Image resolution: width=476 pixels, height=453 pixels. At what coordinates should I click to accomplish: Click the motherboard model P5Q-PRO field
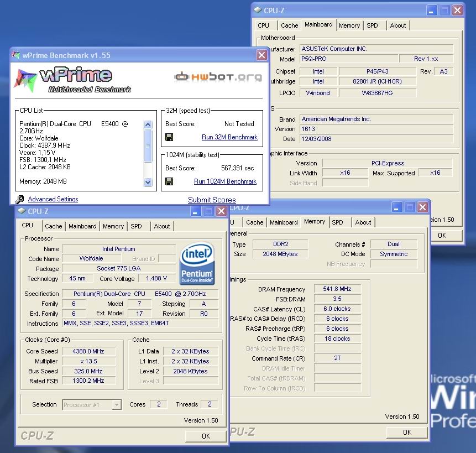click(349, 59)
